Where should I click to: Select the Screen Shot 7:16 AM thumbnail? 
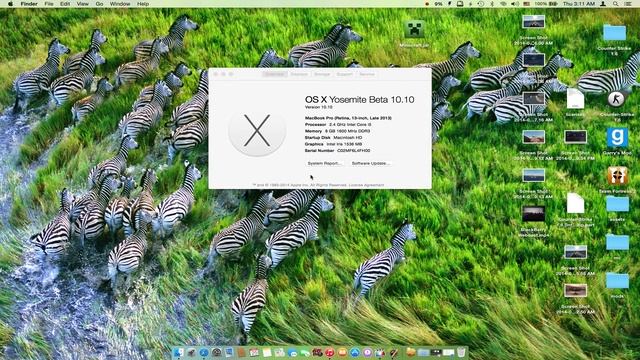coord(533,98)
